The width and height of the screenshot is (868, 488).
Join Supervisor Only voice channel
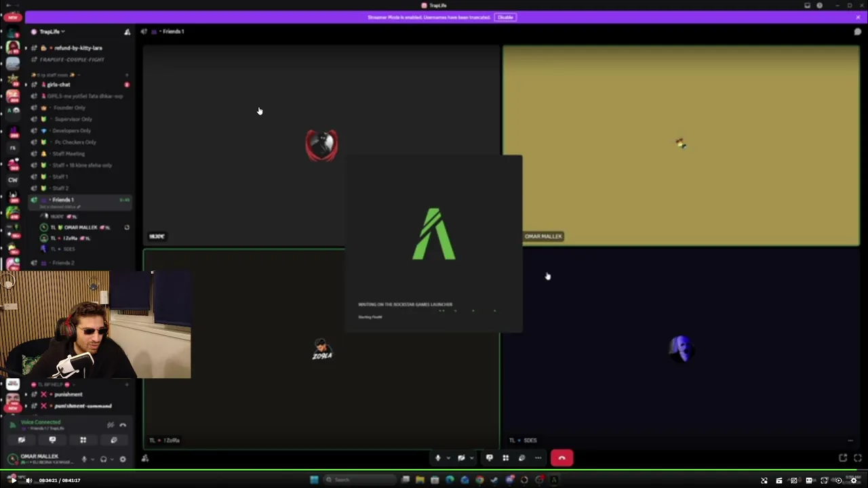73,119
